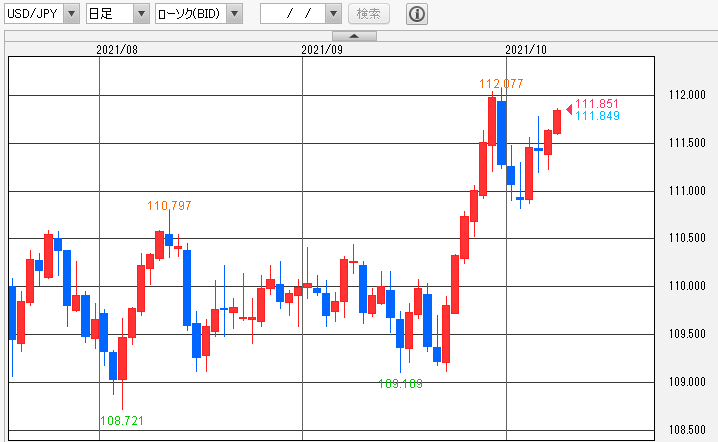Click the 112.000 price axis label
The image size is (718, 442).
(687, 95)
